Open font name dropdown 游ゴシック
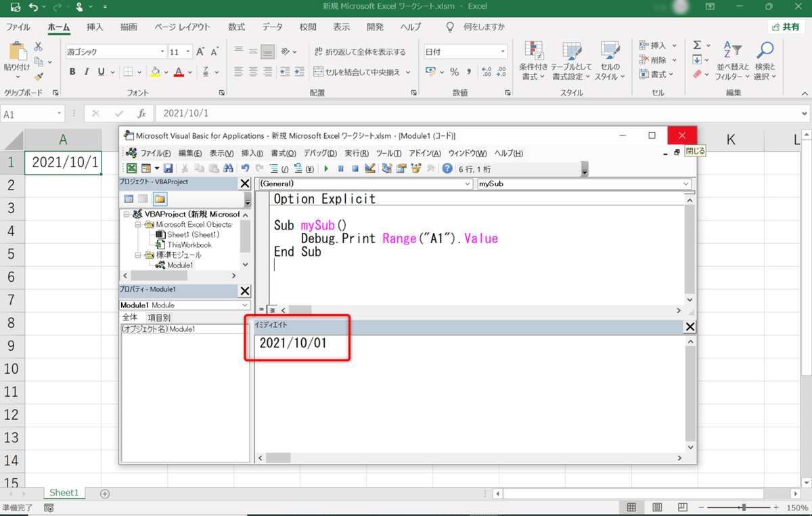The height and width of the screenshot is (516, 812). (162, 51)
